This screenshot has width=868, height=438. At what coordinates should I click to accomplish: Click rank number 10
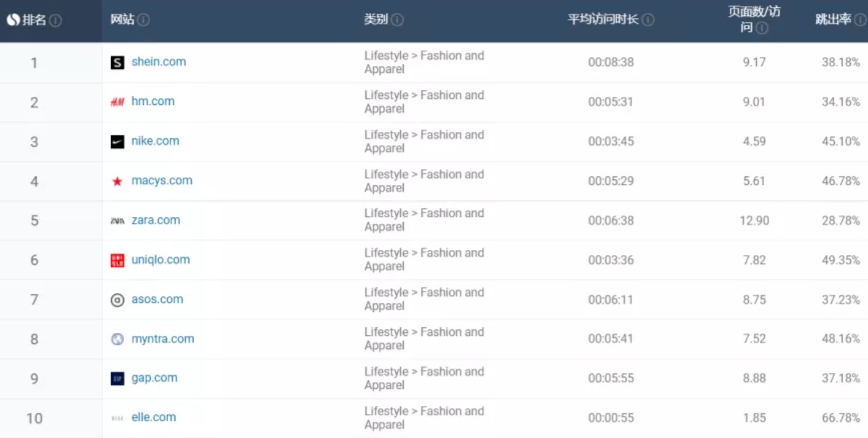point(34,418)
